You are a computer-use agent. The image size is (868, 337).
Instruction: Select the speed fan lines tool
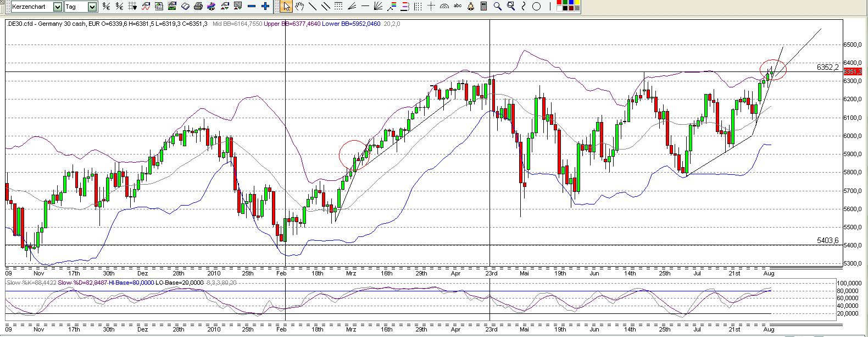[x=352, y=6]
